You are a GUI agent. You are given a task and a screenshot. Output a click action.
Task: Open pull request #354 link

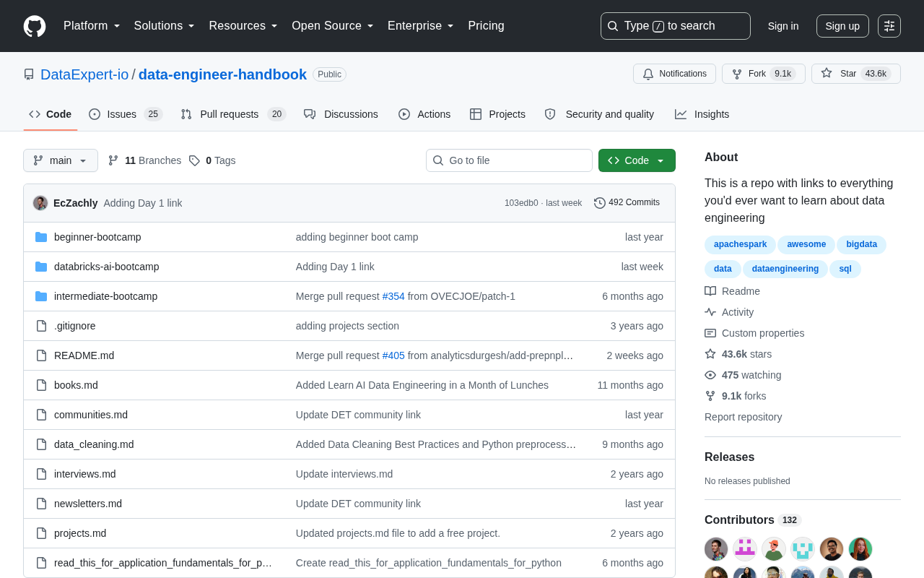point(393,296)
